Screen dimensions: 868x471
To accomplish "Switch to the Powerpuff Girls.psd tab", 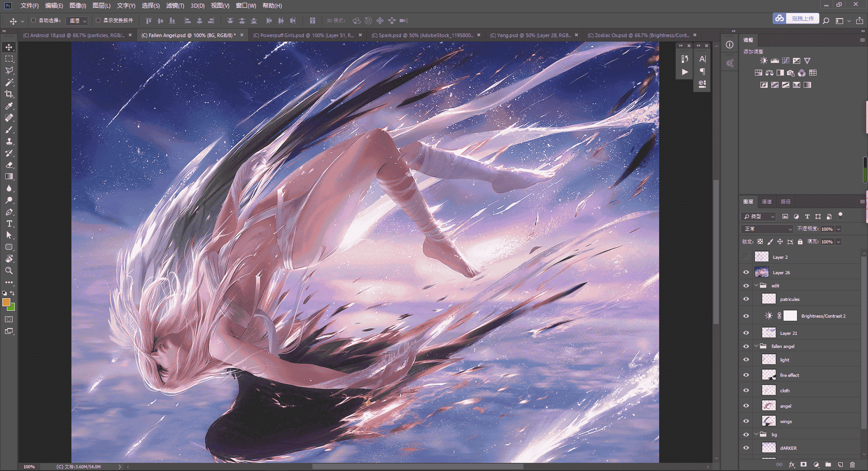I will [x=303, y=35].
